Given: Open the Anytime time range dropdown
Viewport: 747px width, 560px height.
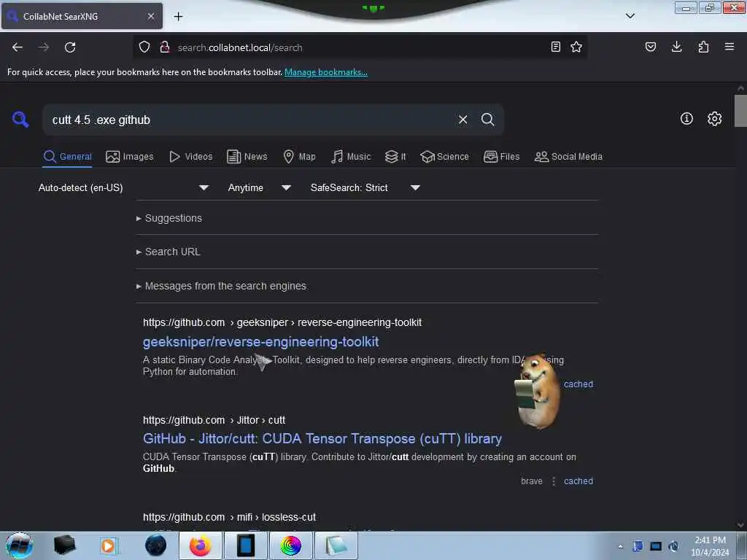Looking at the screenshot, I should point(259,187).
